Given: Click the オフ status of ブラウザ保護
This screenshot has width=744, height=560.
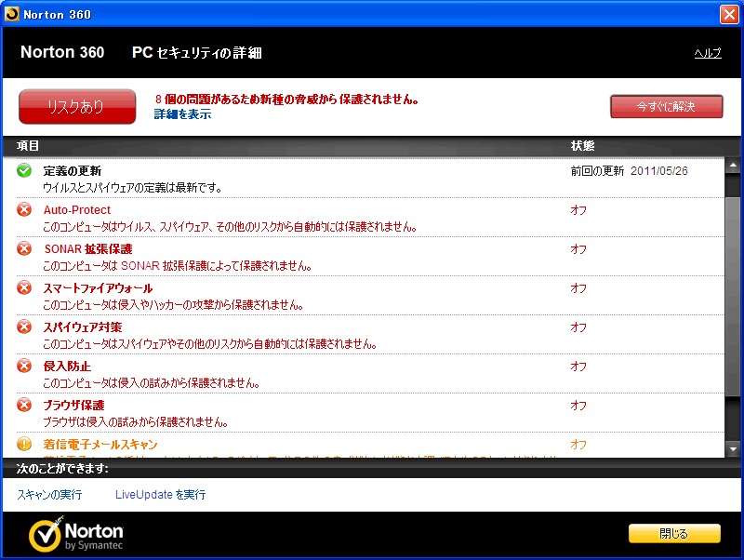Looking at the screenshot, I should [x=578, y=406].
